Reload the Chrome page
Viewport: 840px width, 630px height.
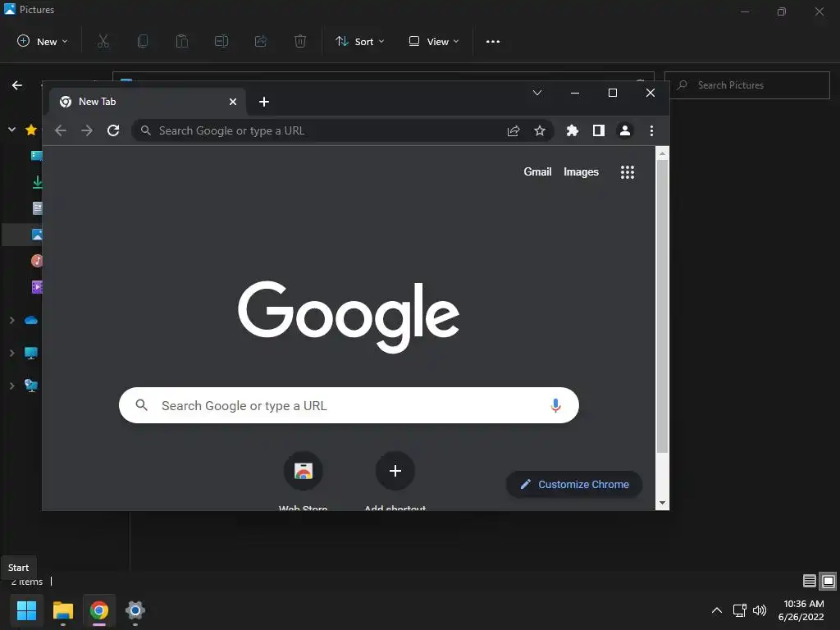113,130
